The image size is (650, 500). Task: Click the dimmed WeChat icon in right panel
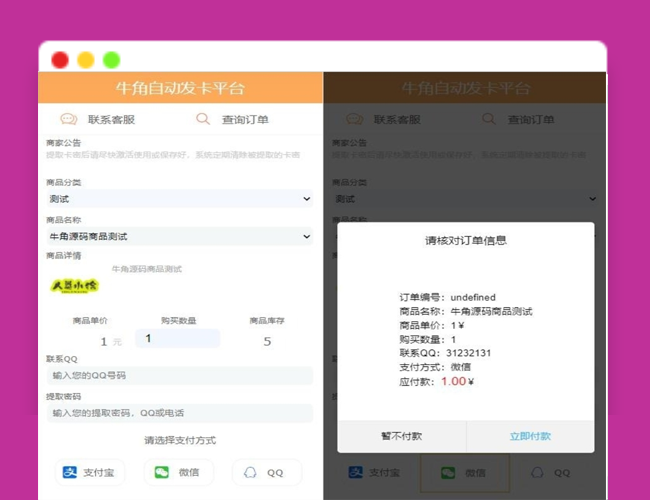[x=448, y=473]
